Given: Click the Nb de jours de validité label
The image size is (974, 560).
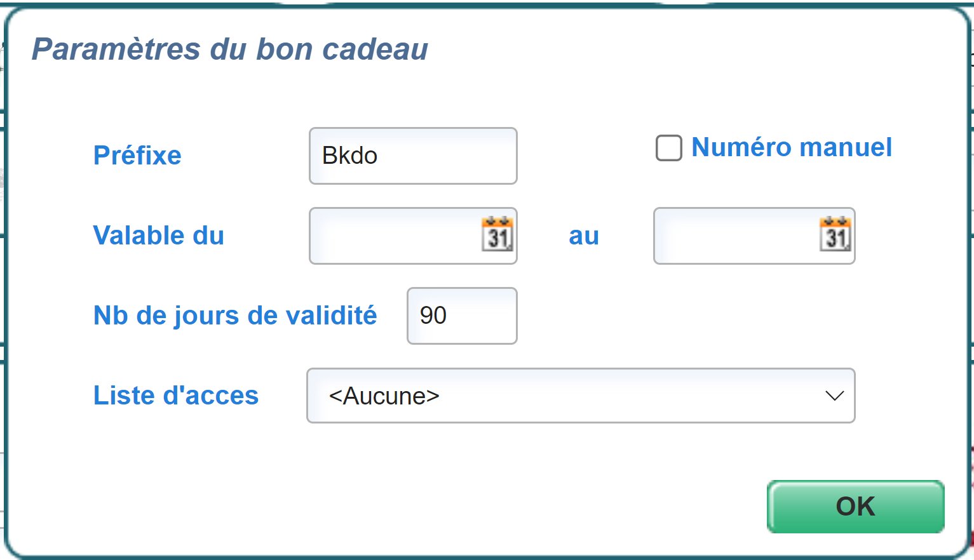Looking at the screenshot, I should 235,316.
